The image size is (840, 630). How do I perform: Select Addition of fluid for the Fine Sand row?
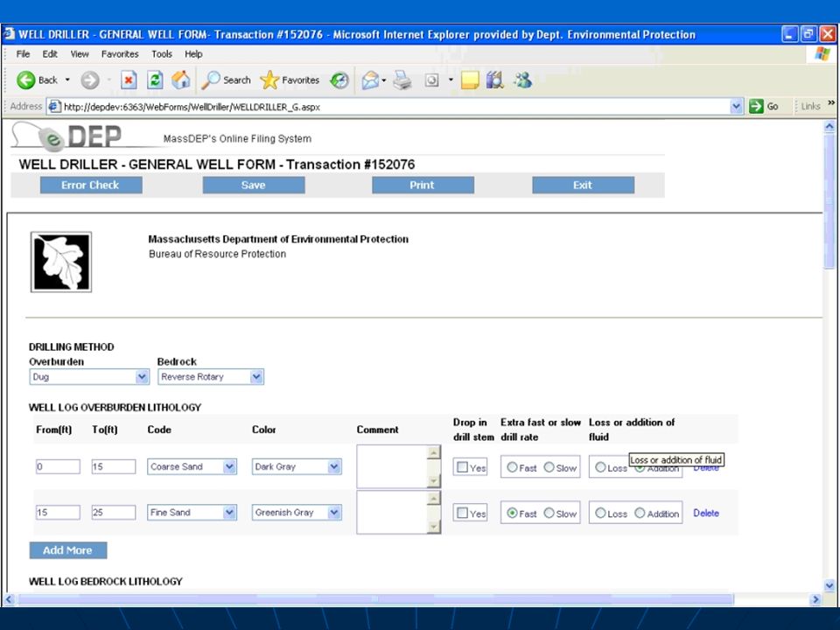tap(640, 513)
